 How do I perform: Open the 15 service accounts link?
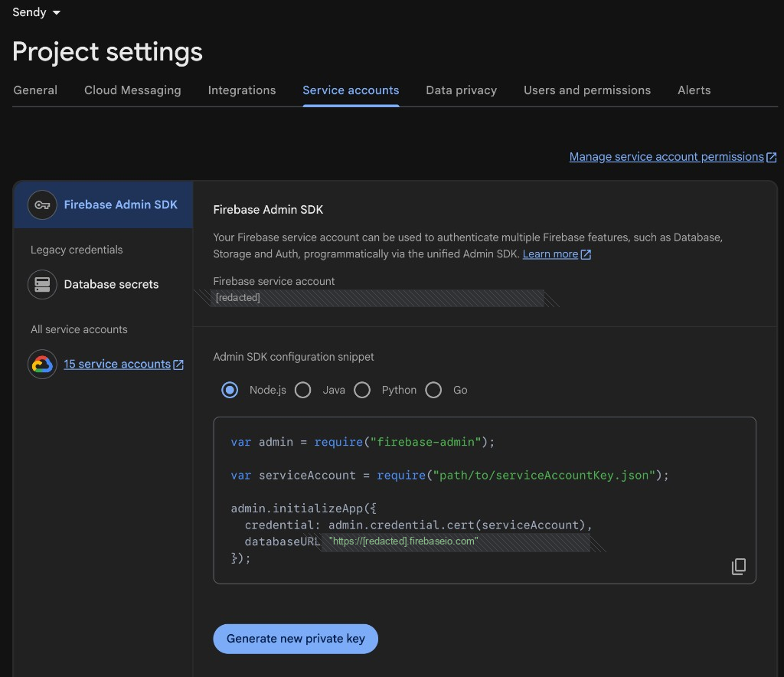click(x=117, y=364)
